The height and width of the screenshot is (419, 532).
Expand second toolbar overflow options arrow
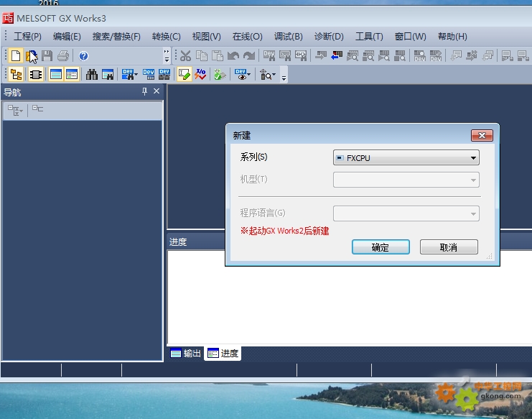pyautogui.click(x=284, y=79)
